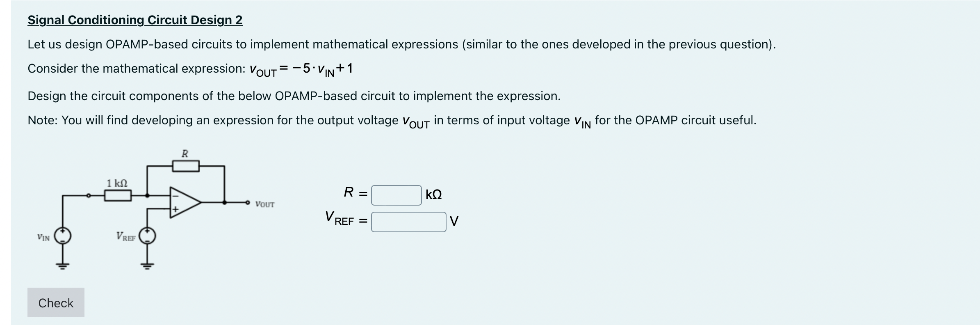Click the VIN voltage source symbol
This screenshot has width=980, height=325.
[x=63, y=236]
